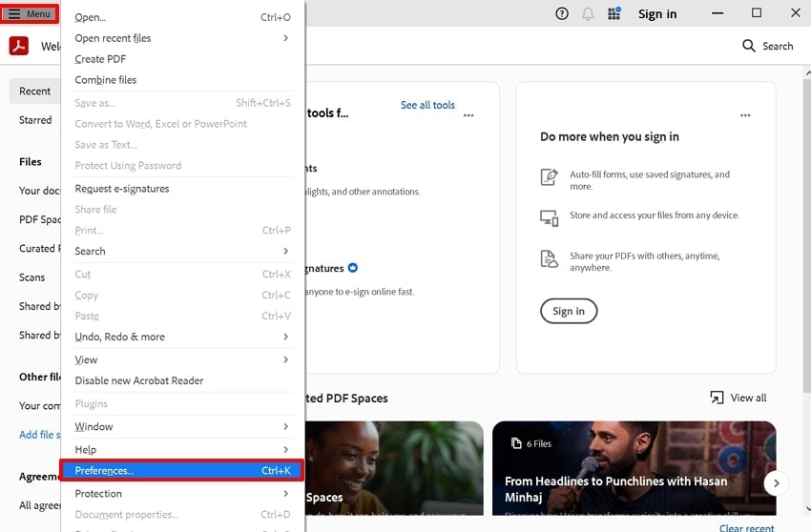Image resolution: width=811 pixels, height=532 pixels.
Task: Click 'Store and access your files' text
Action: (x=655, y=215)
